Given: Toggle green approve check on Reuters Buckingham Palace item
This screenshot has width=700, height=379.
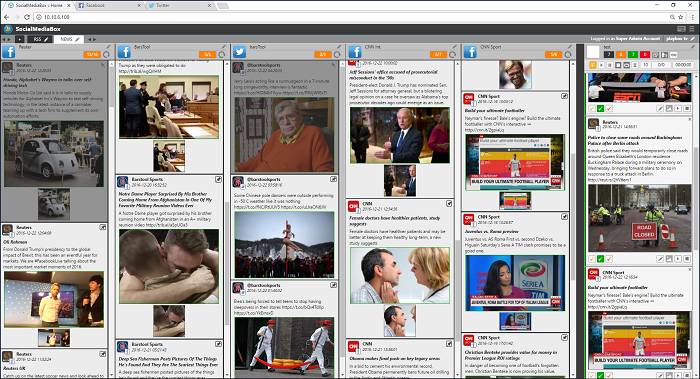Looking at the screenshot, I should click(x=600, y=259).
